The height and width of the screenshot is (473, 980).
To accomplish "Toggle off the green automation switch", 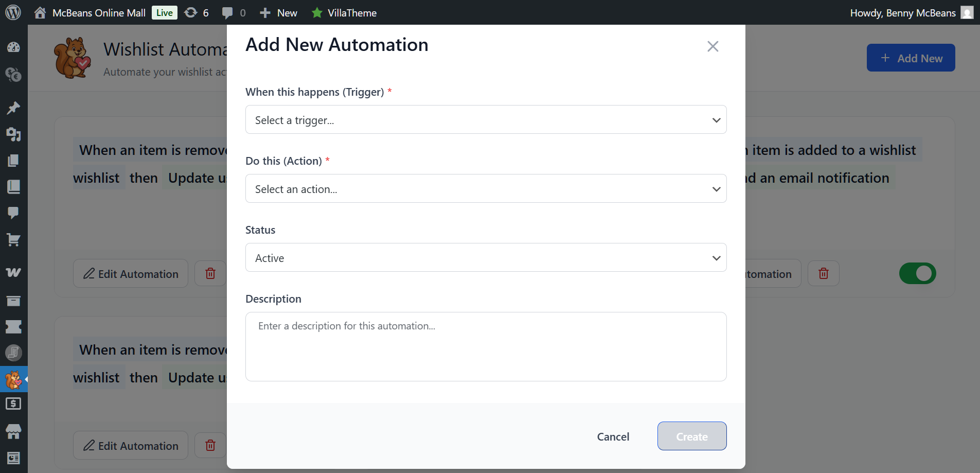I will 917,273.
